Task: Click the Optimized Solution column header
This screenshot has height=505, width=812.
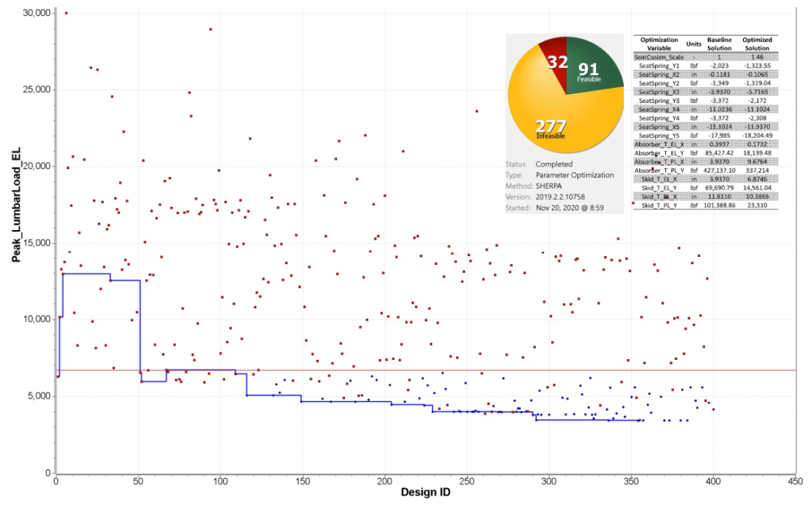Action: (757, 44)
